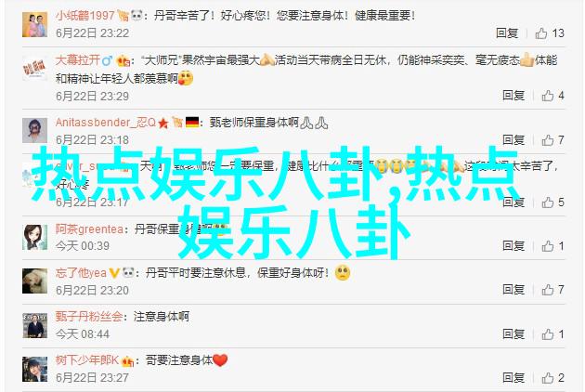This screenshot has width=585, height=392.
Task: Like 树下少年郎K's comment
Action: point(547,378)
